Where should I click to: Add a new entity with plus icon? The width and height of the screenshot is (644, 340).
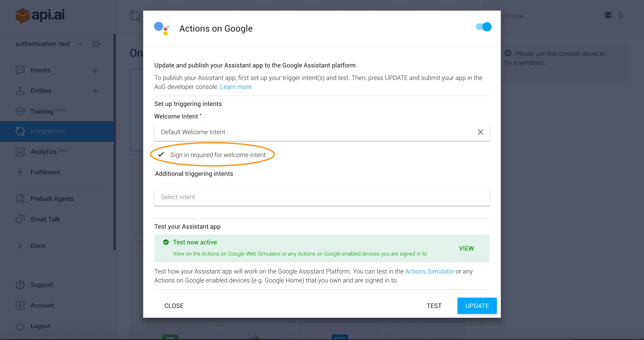pos(95,91)
